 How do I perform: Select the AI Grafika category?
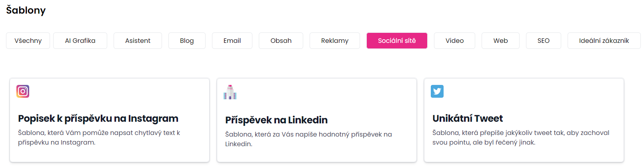pyautogui.click(x=80, y=40)
